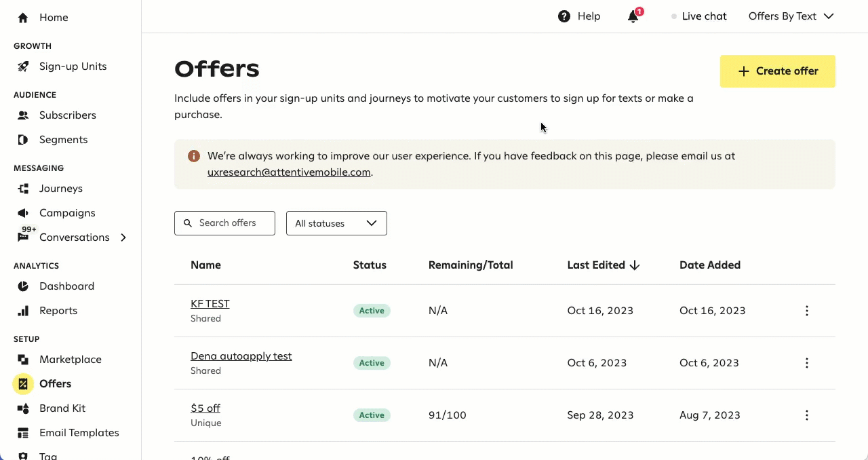Open the actions menu for KF TEST offer
This screenshot has height=460, width=868.
(807, 311)
